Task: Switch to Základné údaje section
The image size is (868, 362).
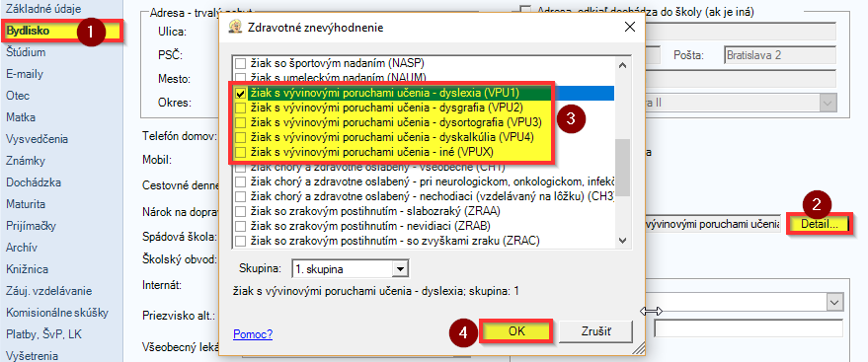Action: (43, 9)
